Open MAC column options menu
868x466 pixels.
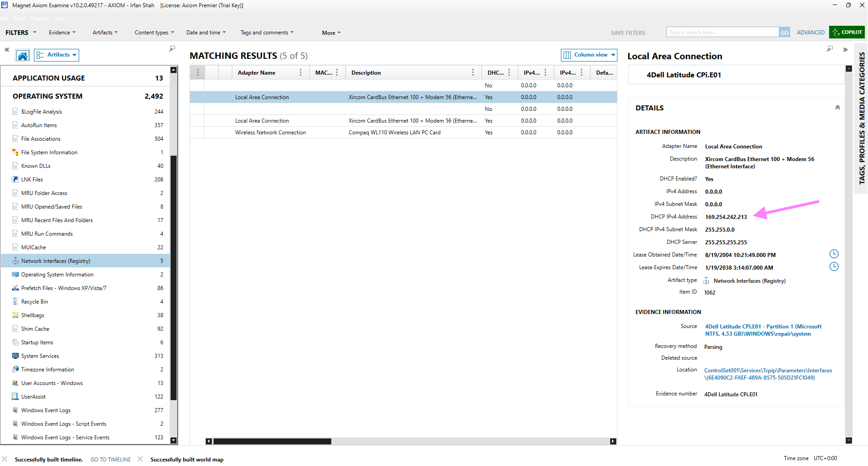click(337, 72)
